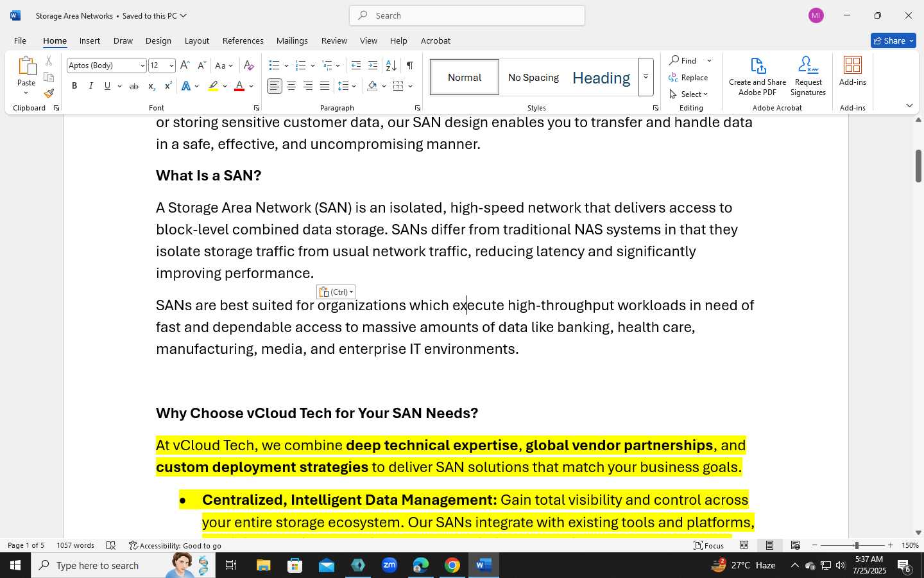
Task: Open Styles pane launcher
Action: coord(656,108)
